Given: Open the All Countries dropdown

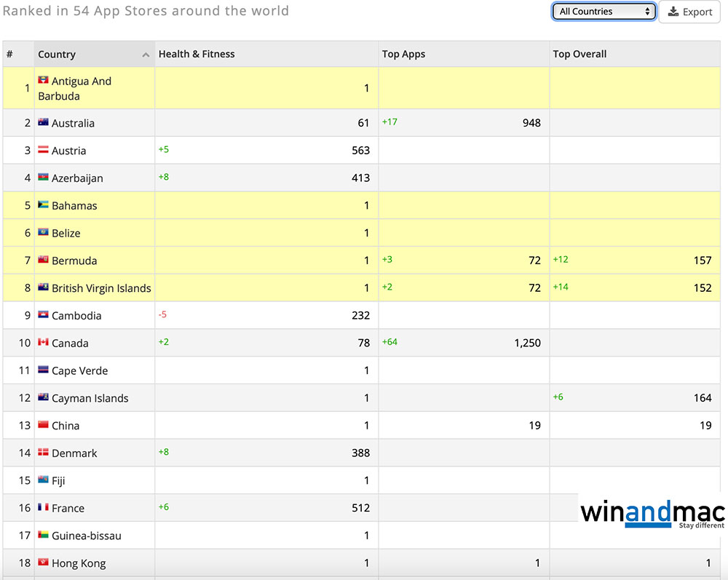Looking at the screenshot, I should pyautogui.click(x=604, y=12).
